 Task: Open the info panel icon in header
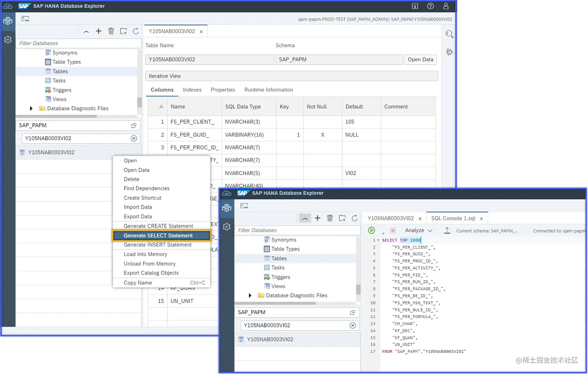click(x=415, y=6)
